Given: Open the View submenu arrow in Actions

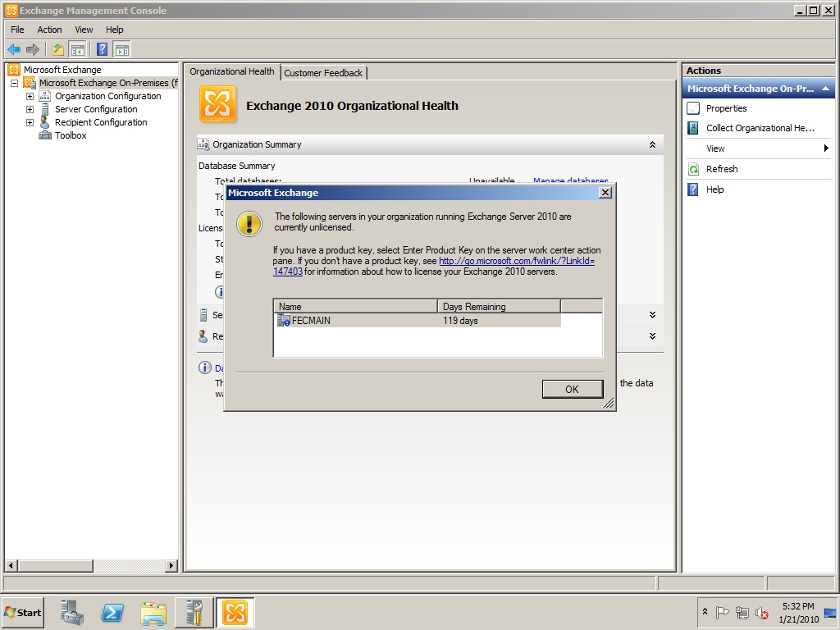Looking at the screenshot, I should [x=826, y=148].
